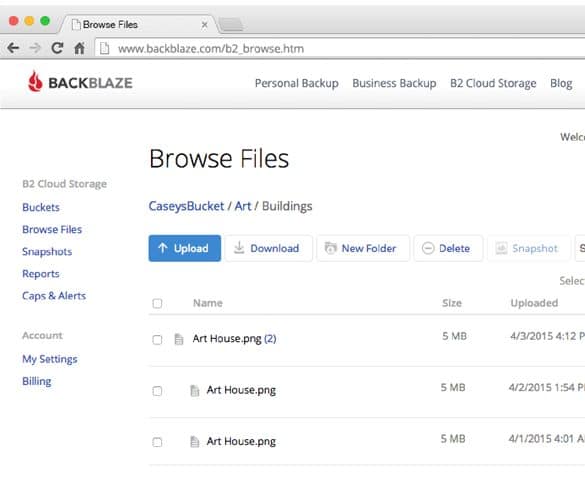Viewport: 585px width, 477px height.
Task: Click the 4/3/2015 4:12 upload date
Action: coord(547,336)
